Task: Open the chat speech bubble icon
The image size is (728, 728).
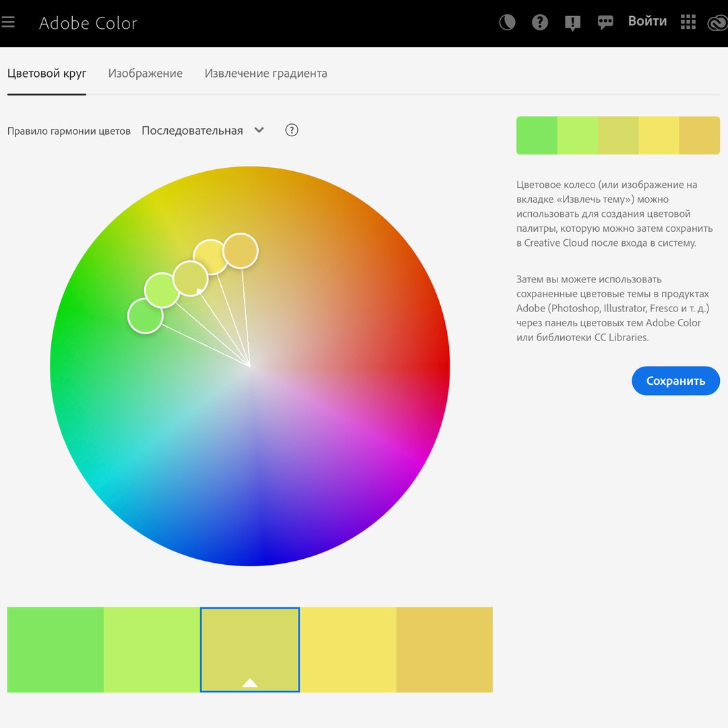Action: (605, 22)
